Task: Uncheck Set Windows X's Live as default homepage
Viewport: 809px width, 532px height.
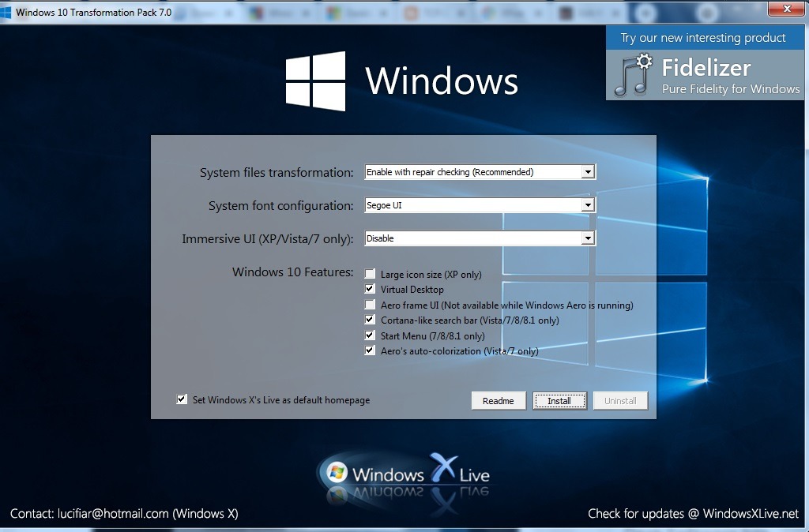Action: click(x=182, y=400)
